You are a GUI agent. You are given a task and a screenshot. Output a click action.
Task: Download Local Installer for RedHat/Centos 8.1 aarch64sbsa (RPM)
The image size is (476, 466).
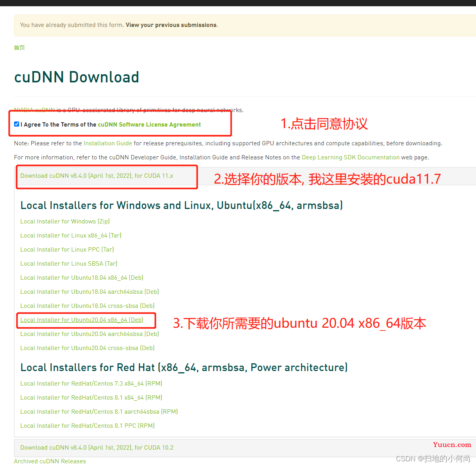[x=99, y=412]
